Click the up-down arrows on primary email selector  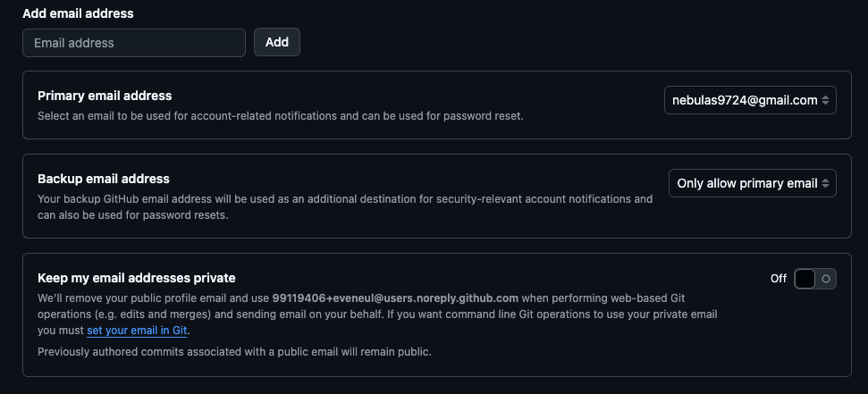tap(827, 100)
